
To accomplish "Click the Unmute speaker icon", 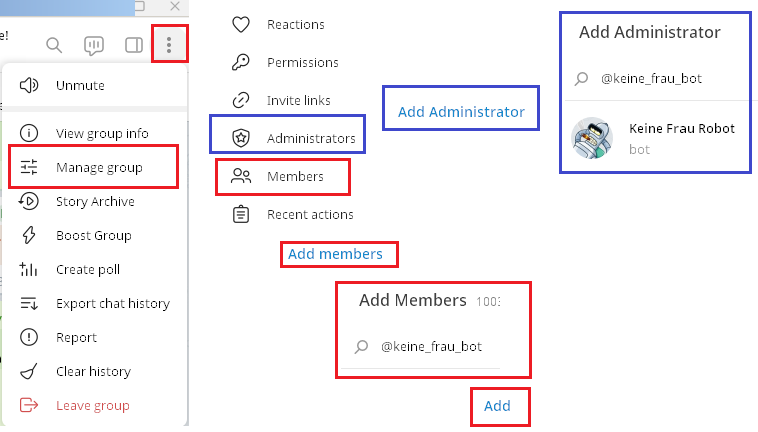I will 29,86.
